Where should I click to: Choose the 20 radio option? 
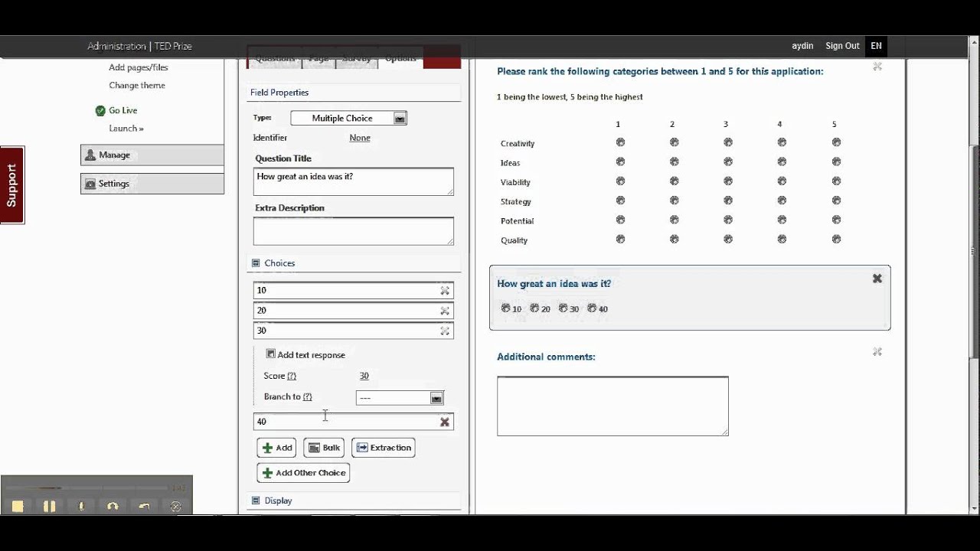click(x=534, y=308)
